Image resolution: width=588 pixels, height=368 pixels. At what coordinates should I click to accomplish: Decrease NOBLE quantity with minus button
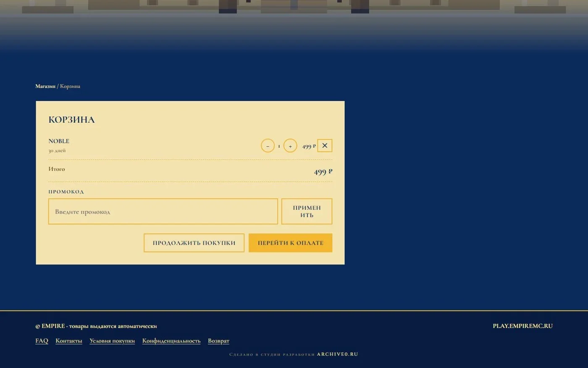(268, 146)
